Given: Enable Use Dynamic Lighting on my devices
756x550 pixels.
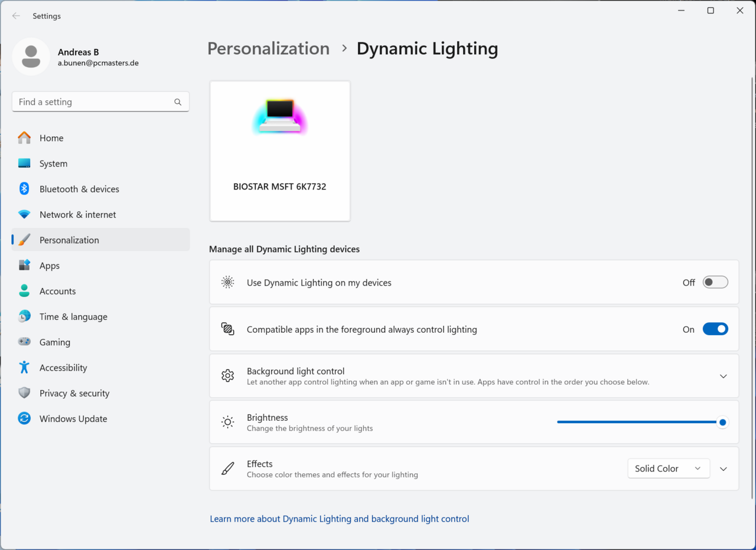Looking at the screenshot, I should click(x=715, y=283).
